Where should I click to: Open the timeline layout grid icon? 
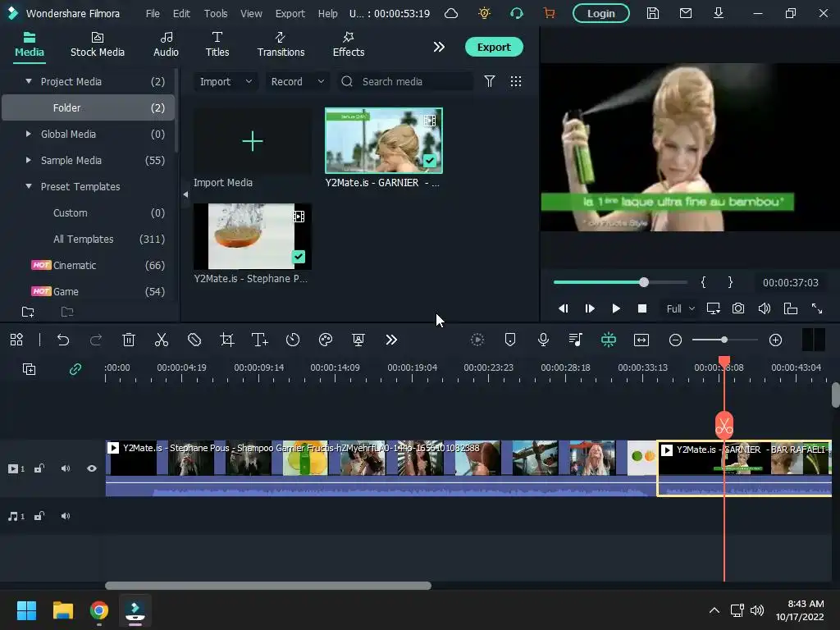click(x=16, y=340)
